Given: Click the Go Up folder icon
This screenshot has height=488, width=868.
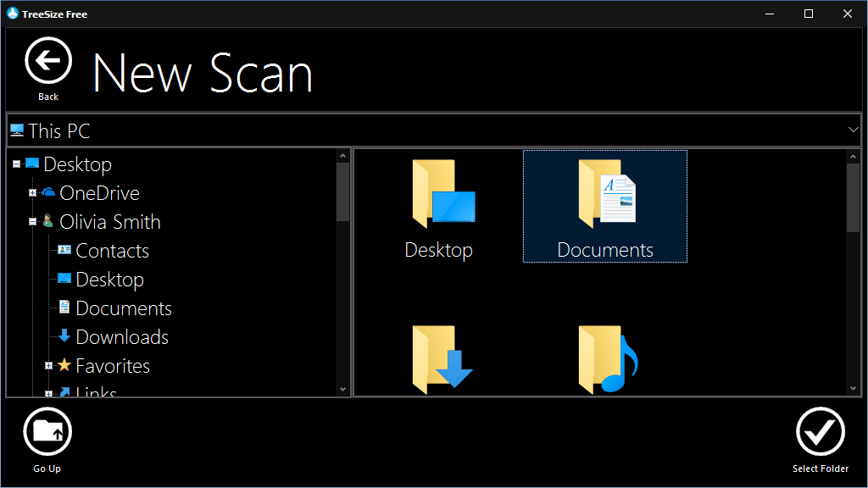Looking at the screenshot, I should coord(47,431).
